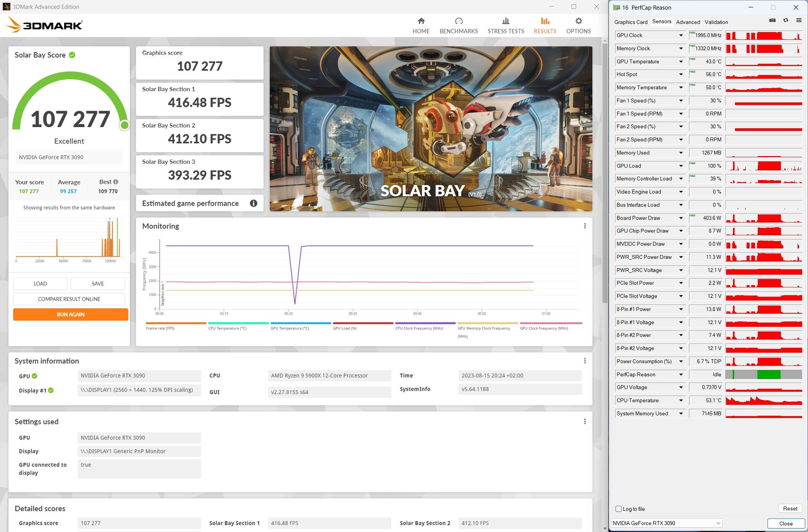This screenshot has height=532, width=808.
Task: Open the PerfCap Reason sensor dropdown
Action: click(680, 375)
